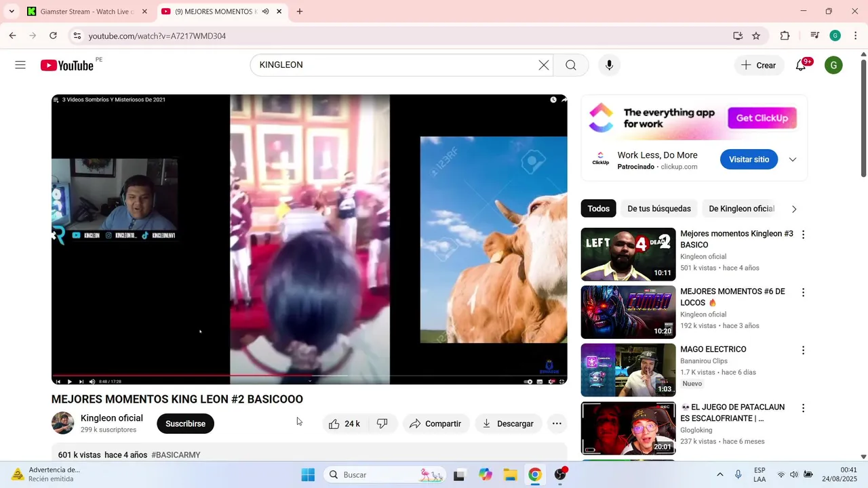Open the Kingleon oficial channel name link
868x488 pixels.
[x=112, y=418]
